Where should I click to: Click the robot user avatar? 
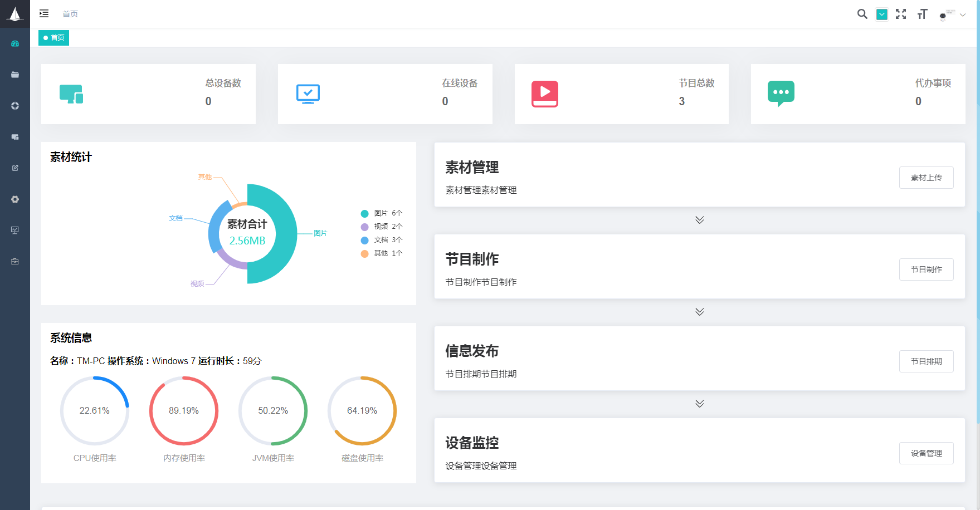point(947,14)
